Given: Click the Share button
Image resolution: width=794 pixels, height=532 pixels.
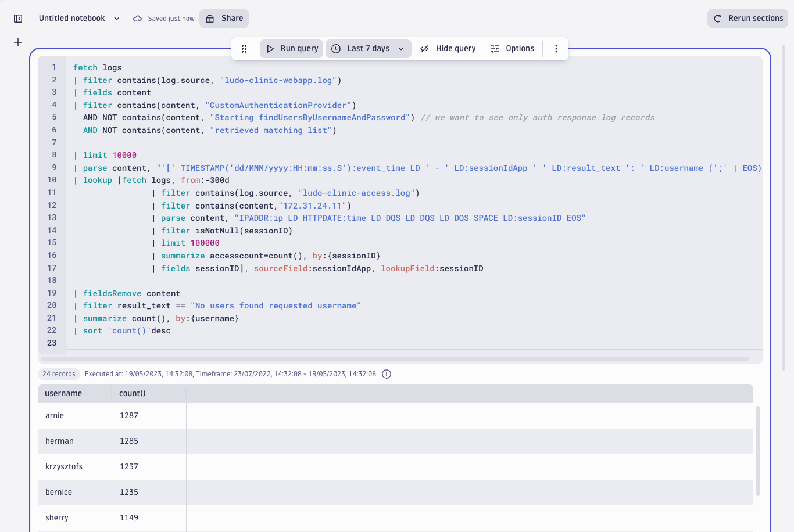Looking at the screenshot, I should click(x=224, y=18).
